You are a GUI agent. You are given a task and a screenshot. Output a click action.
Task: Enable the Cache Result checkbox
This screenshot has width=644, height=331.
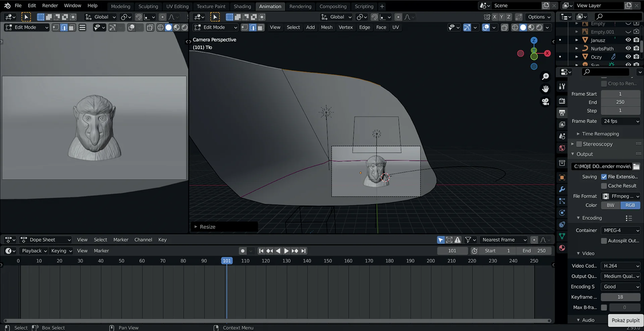[604, 186]
